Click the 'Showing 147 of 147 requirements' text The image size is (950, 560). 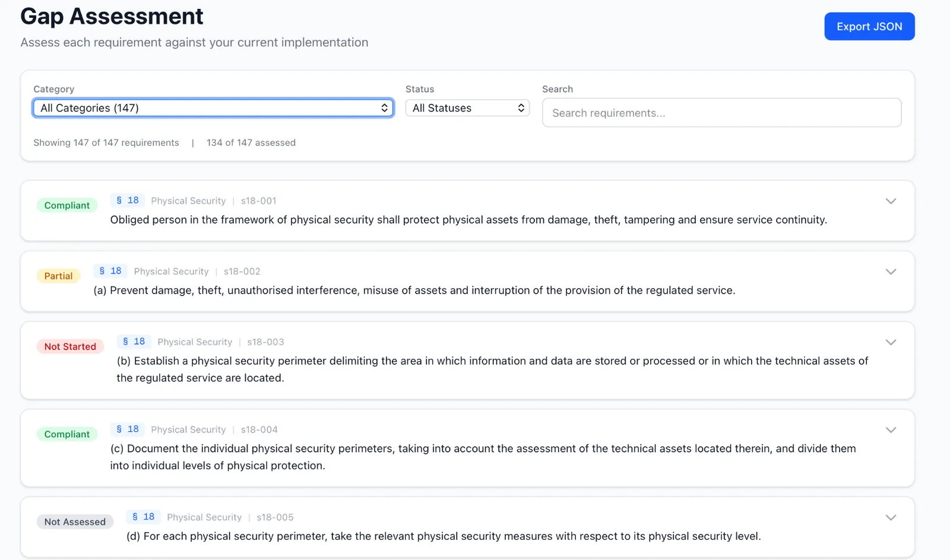(106, 143)
